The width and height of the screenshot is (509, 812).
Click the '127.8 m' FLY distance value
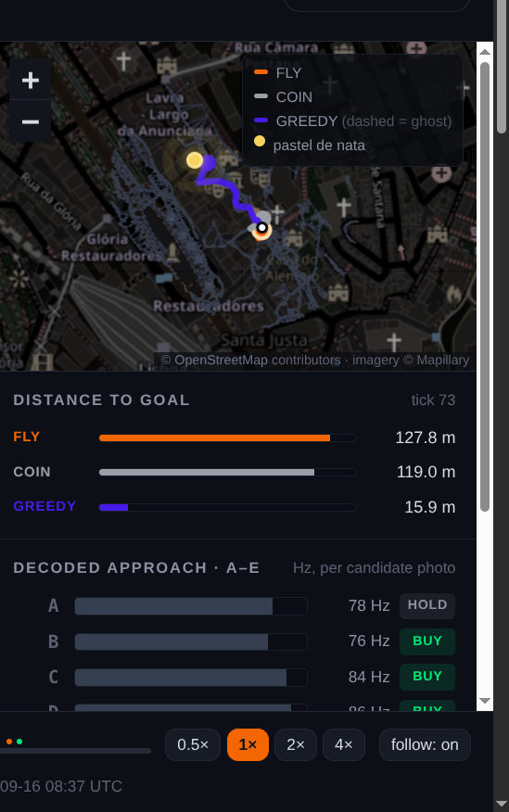pos(426,438)
